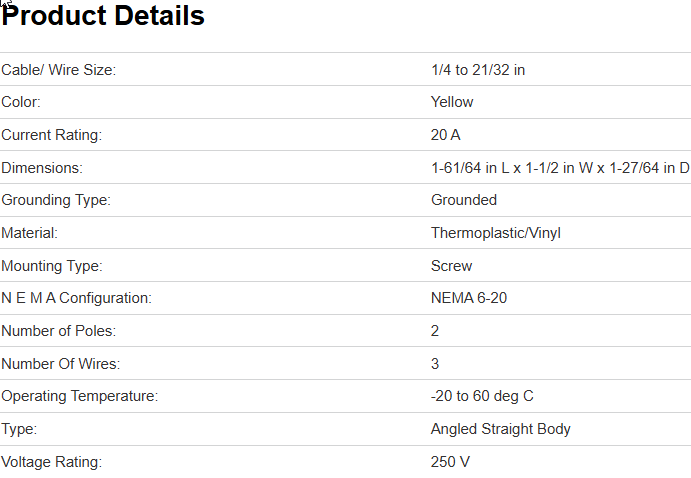Select the Grounded value

click(464, 200)
